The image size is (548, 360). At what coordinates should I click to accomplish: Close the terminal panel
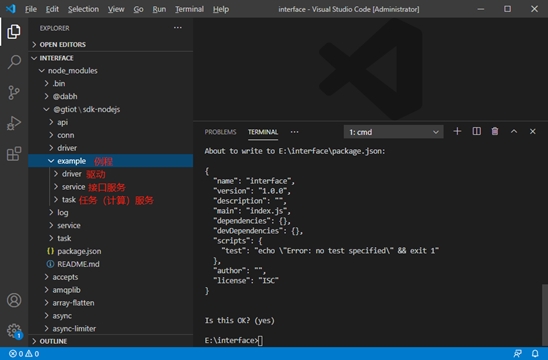click(533, 131)
